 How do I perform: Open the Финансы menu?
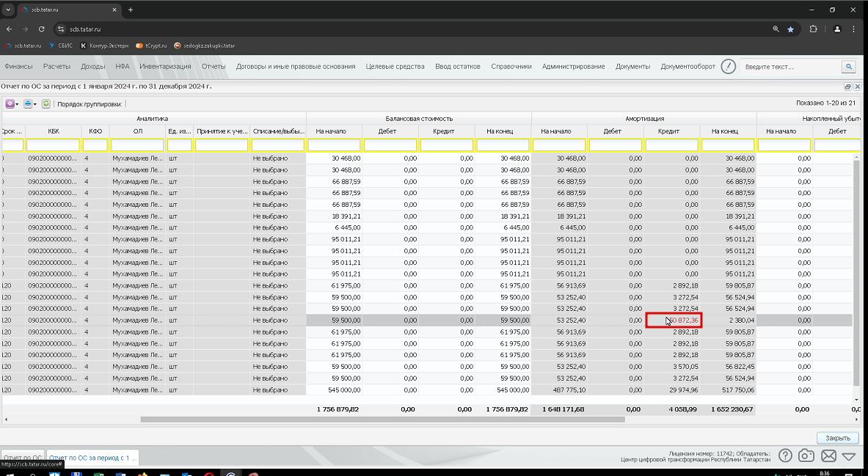(19, 67)
